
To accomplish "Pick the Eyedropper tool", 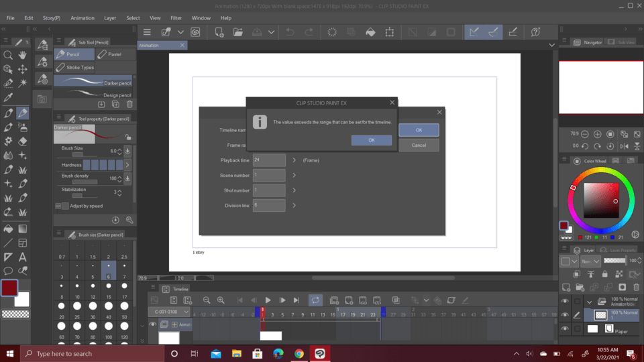I will [x=8, y=98].
